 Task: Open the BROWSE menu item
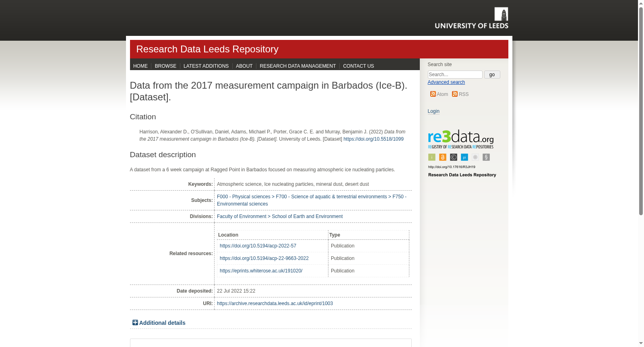point(165,66)
